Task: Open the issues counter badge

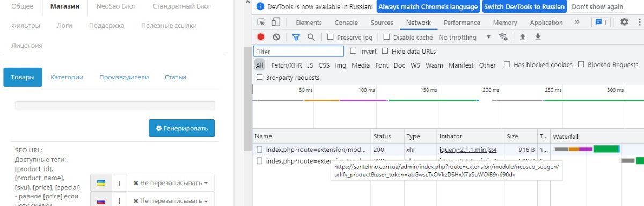Action: pos(601,23)
